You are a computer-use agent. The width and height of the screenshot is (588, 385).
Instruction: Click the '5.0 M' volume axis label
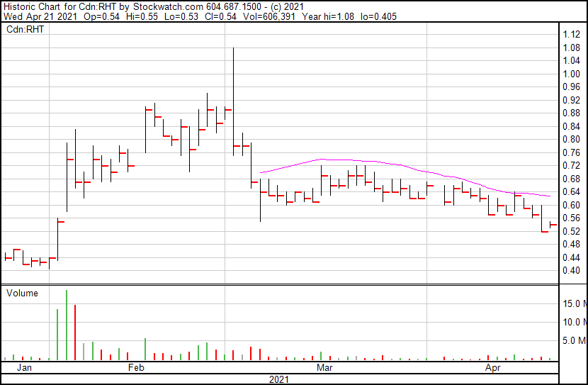click(575, 340)
